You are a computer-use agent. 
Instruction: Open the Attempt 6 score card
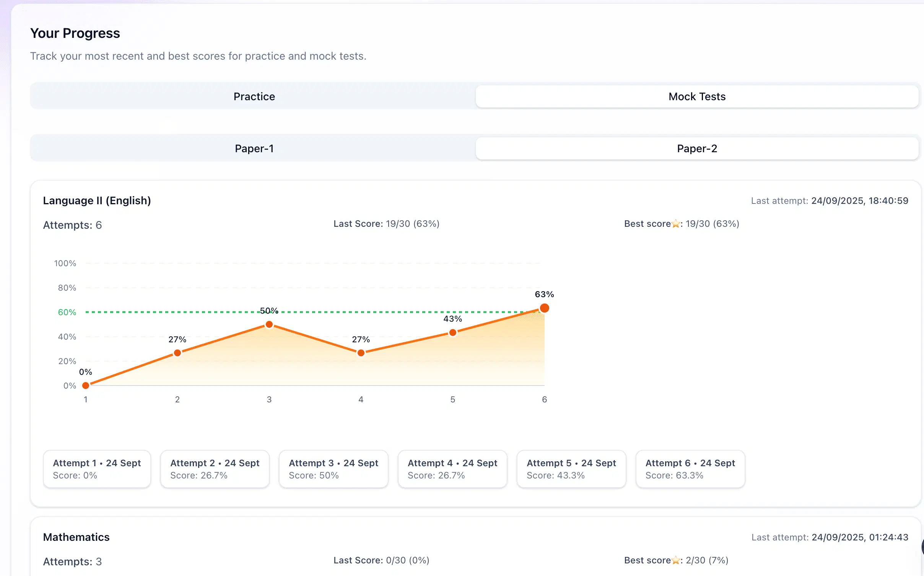[x=690, y=469]
